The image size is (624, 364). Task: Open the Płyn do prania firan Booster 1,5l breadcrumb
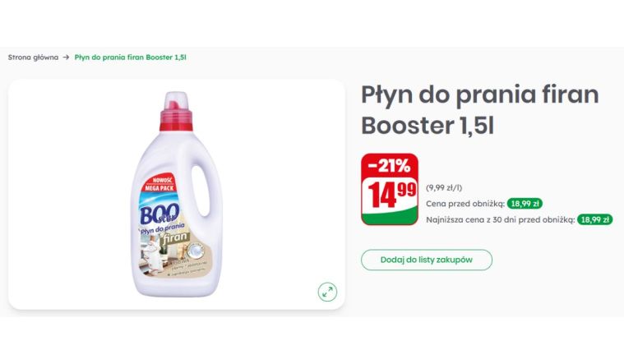131,58
